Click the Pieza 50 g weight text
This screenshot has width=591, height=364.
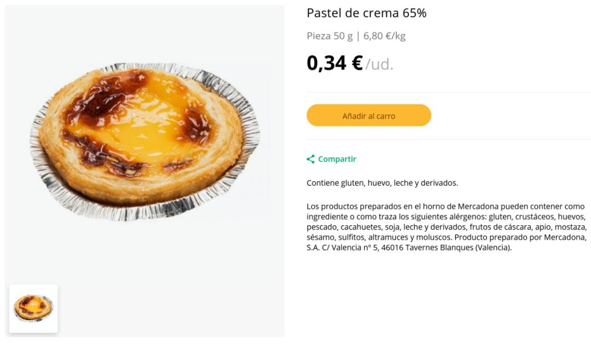329,36
